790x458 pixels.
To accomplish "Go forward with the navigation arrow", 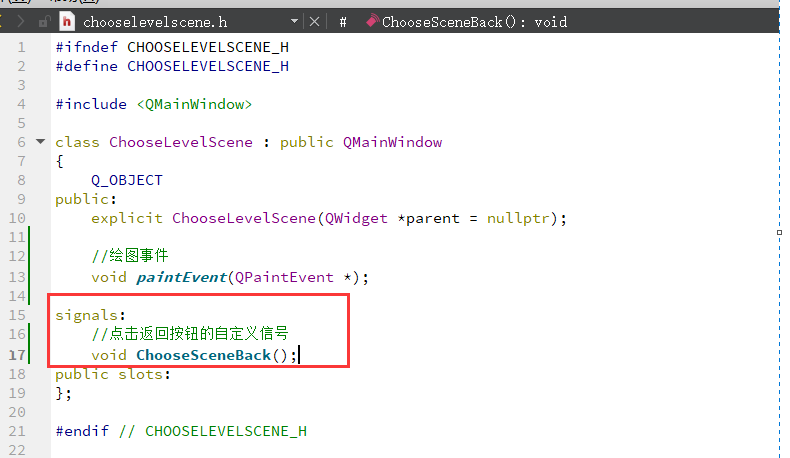I will click(x=20, y=22).
